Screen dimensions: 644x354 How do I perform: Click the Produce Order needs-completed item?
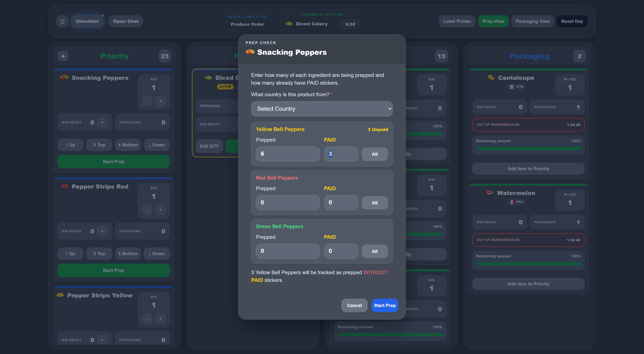tap(247, 24)
